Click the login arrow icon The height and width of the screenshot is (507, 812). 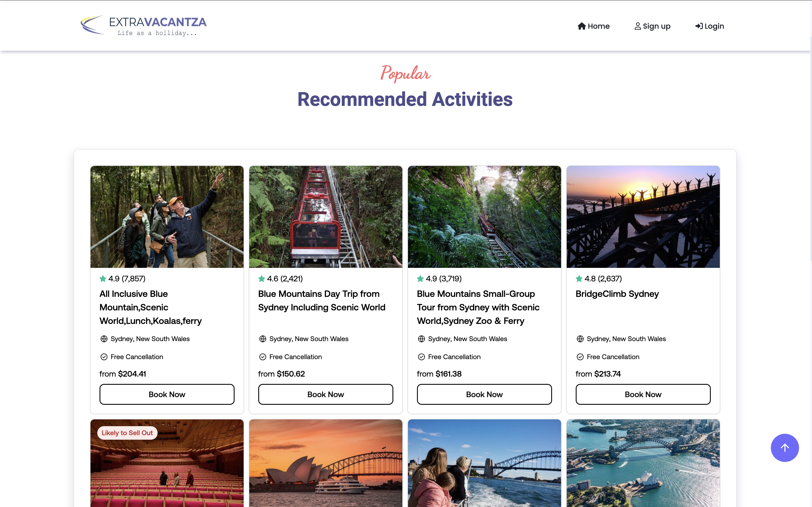[699, 26]
